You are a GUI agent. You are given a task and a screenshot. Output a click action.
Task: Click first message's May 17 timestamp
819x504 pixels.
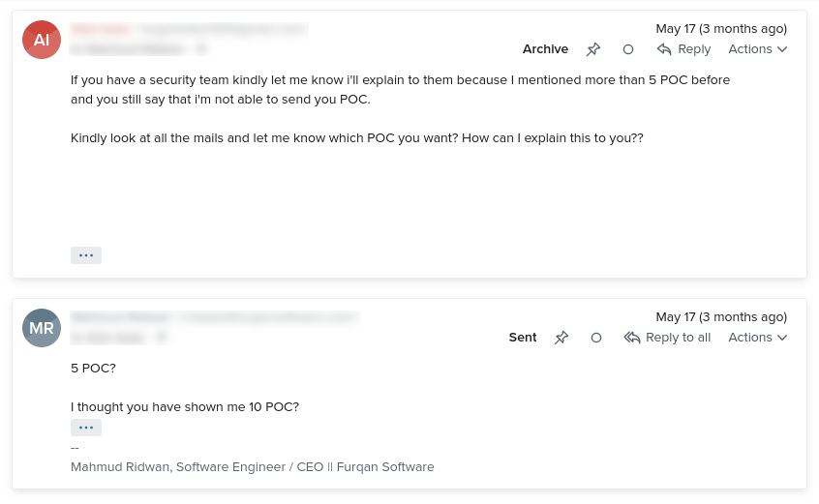click(721, 29)
